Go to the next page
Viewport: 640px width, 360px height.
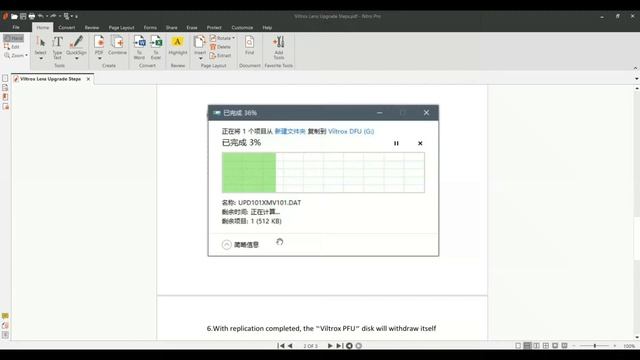330,346
